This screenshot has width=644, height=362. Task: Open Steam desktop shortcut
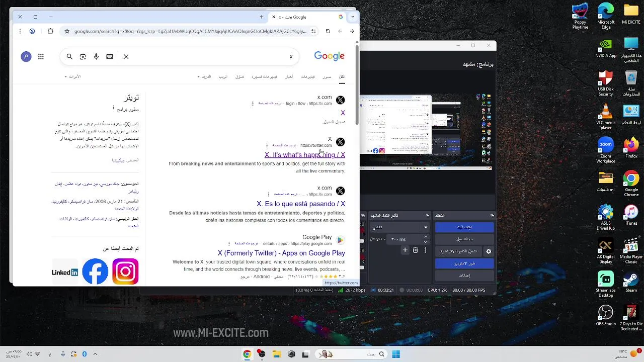coord(631,283)
